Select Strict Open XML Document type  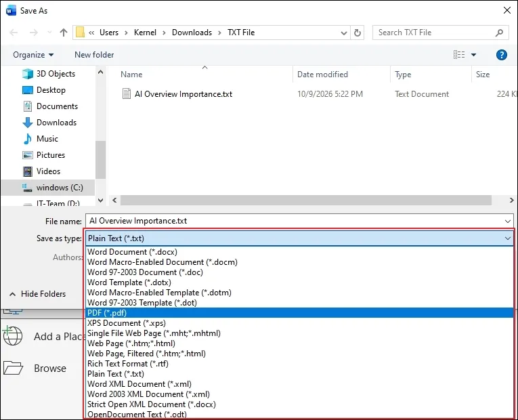(x=300, y=404)
